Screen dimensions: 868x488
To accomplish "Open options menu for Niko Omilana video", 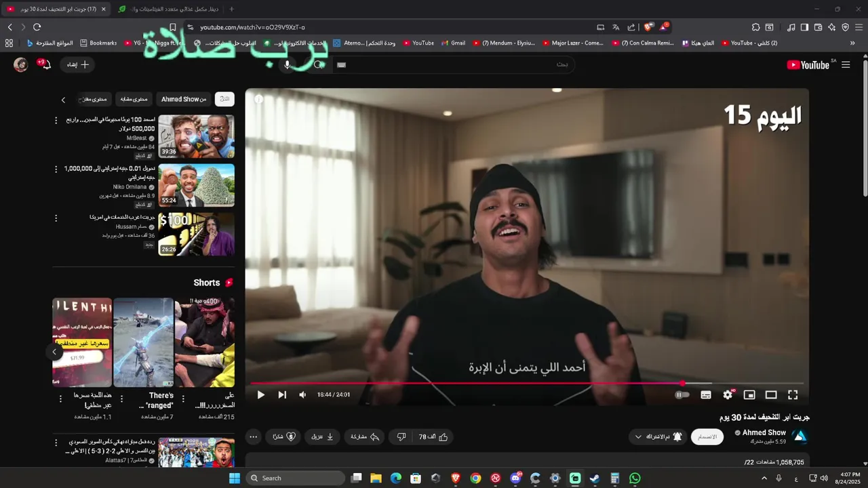I will click(56, 169).
